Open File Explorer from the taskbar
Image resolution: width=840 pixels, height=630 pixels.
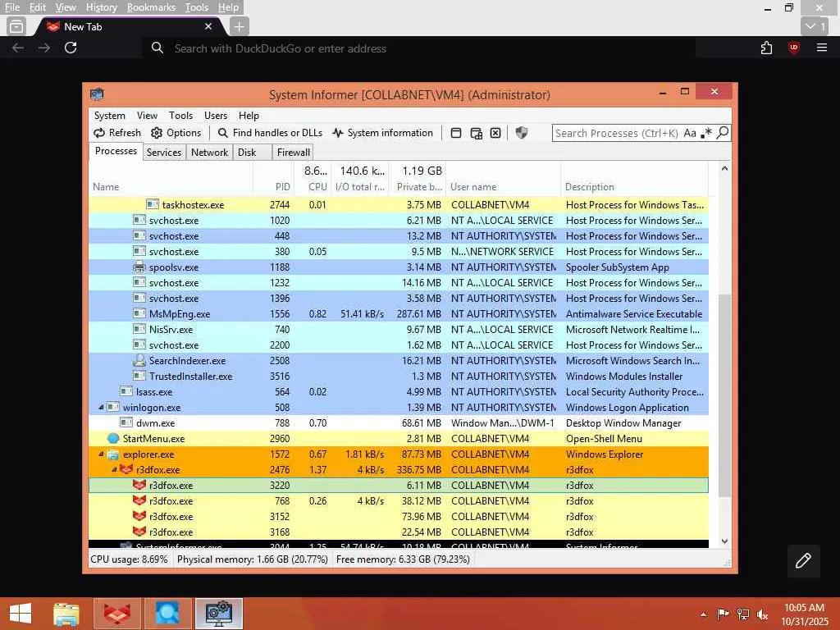[x=66, y=614]
